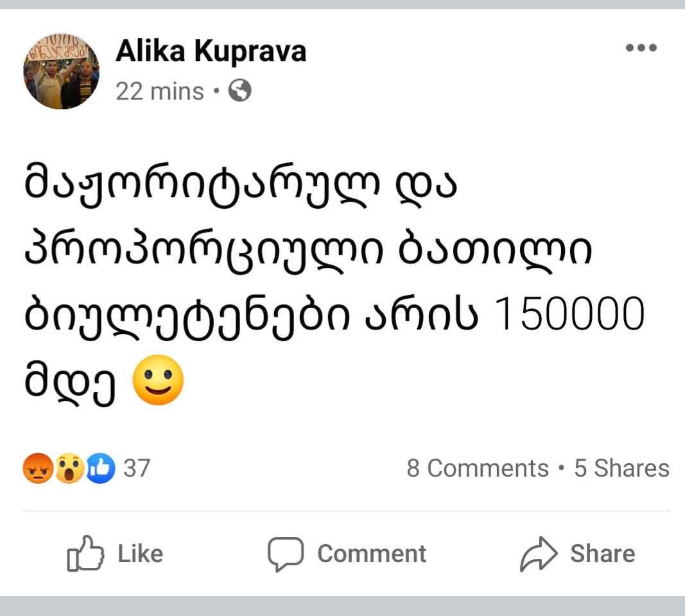The height and width of the screenshot is (616, 685).
Task: Click the curved arrow Share icon
Action: click(537, 554)
